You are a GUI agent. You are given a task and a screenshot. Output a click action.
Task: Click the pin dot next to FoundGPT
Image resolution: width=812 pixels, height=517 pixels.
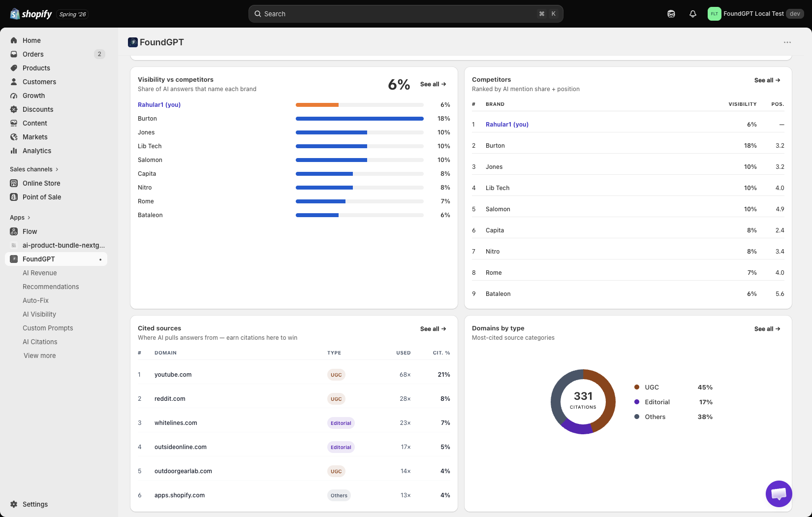click(x=100, y=259)
